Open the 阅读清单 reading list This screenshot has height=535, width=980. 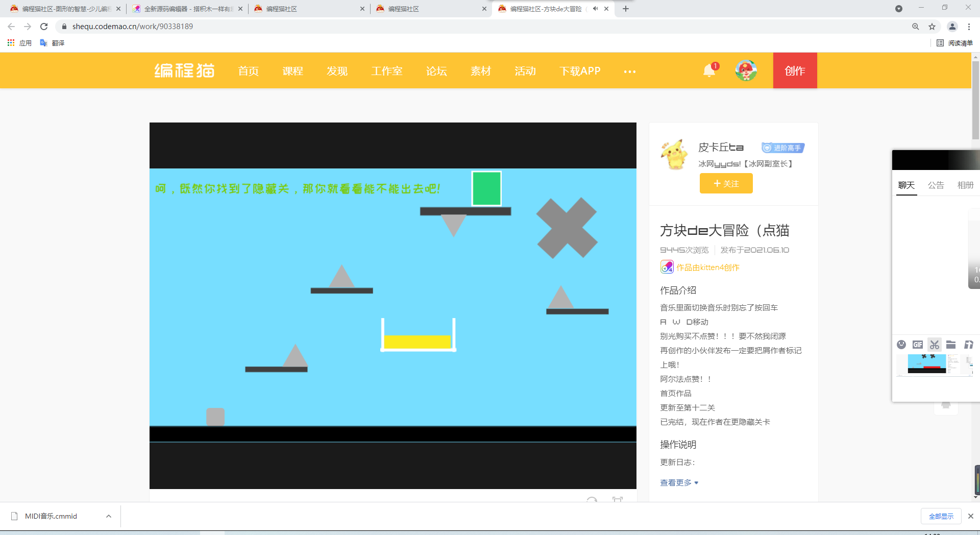(x=955, y=43)
